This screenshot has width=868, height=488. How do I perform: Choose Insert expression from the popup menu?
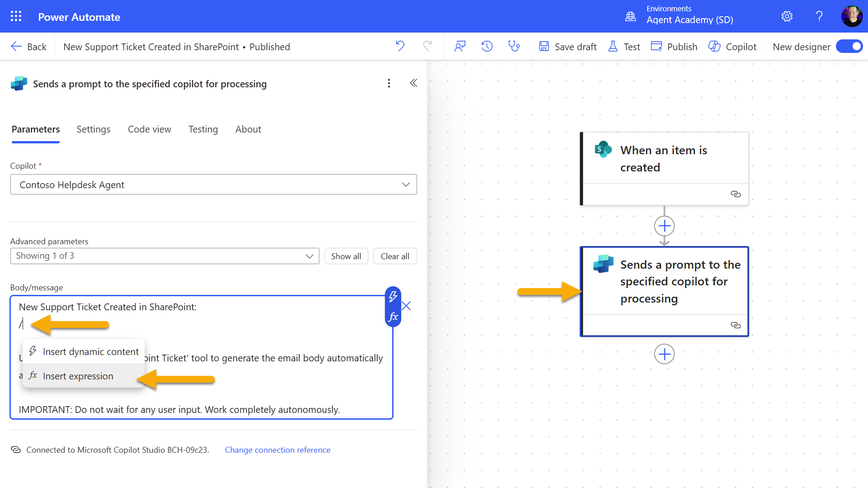point(78,376)
